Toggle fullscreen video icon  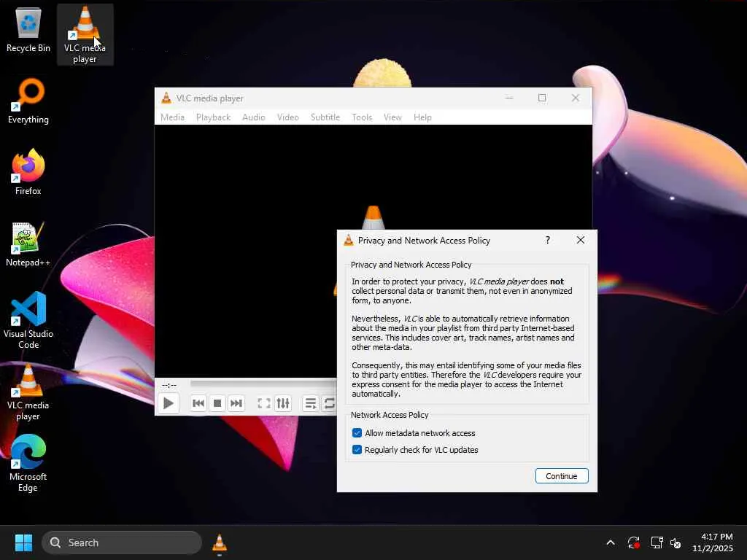(264, 403)
